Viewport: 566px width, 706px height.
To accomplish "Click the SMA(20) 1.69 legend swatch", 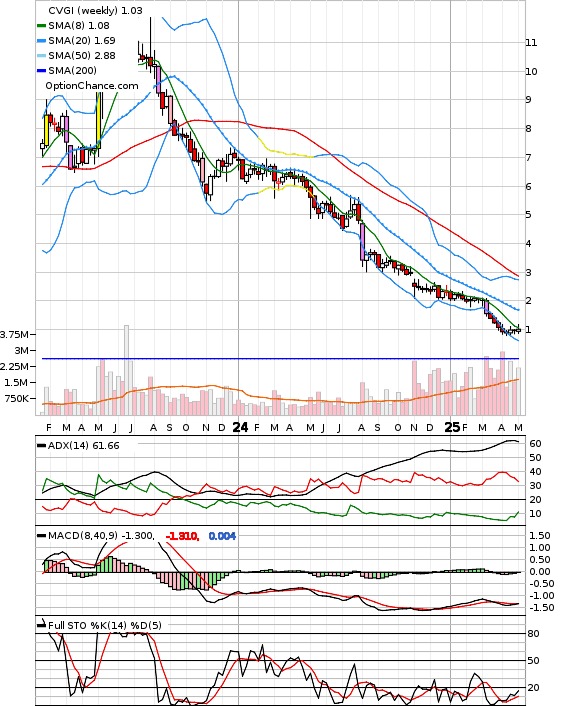I will coord(41,41).
